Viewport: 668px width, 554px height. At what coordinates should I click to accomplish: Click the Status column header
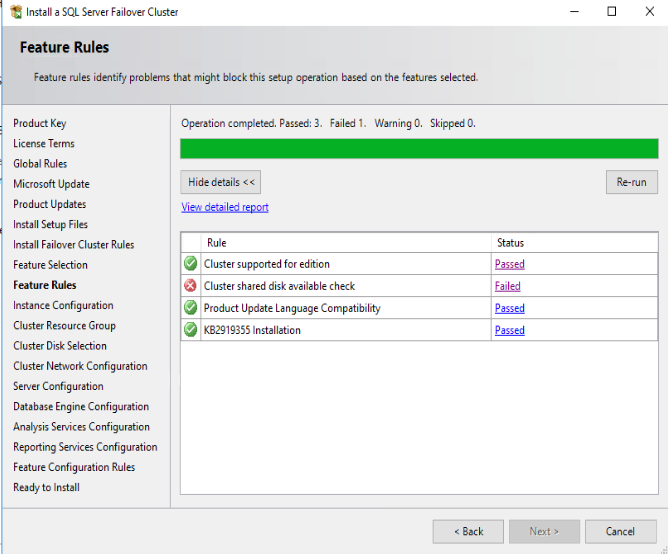coord(575,243)
